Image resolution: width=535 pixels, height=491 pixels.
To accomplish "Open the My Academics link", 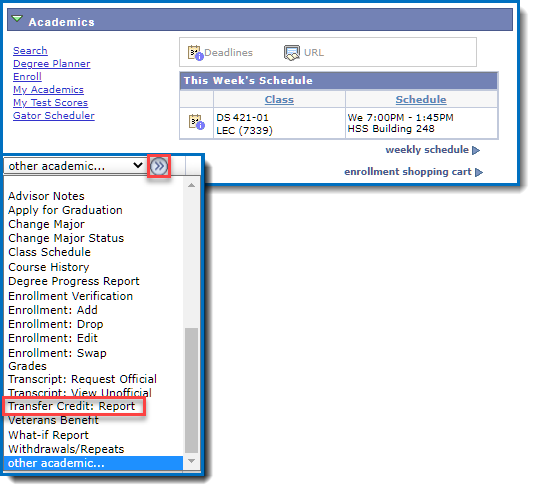I will pos(48,90).
